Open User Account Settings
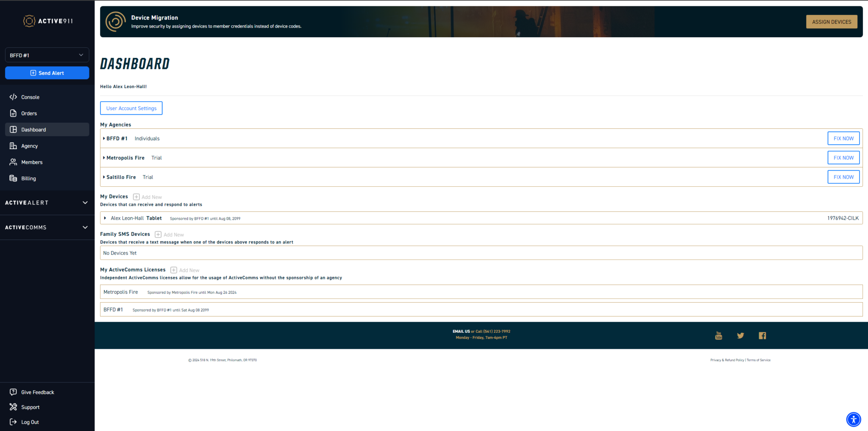The height and width of the screenshot is (431, 868). (131, 108)
